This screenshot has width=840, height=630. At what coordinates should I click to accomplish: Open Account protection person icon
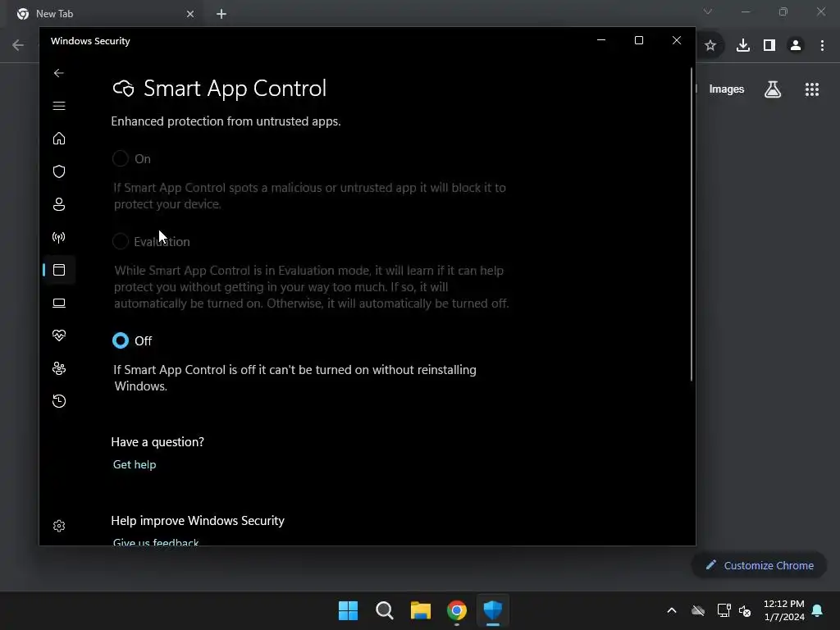coord(59,204)
